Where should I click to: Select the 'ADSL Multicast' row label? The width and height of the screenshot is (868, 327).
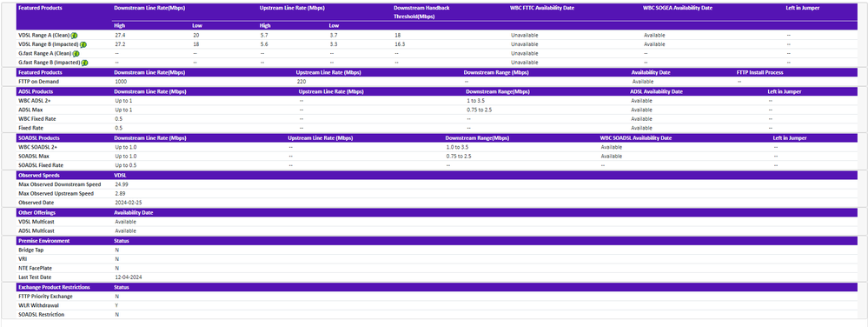(37, 230)
